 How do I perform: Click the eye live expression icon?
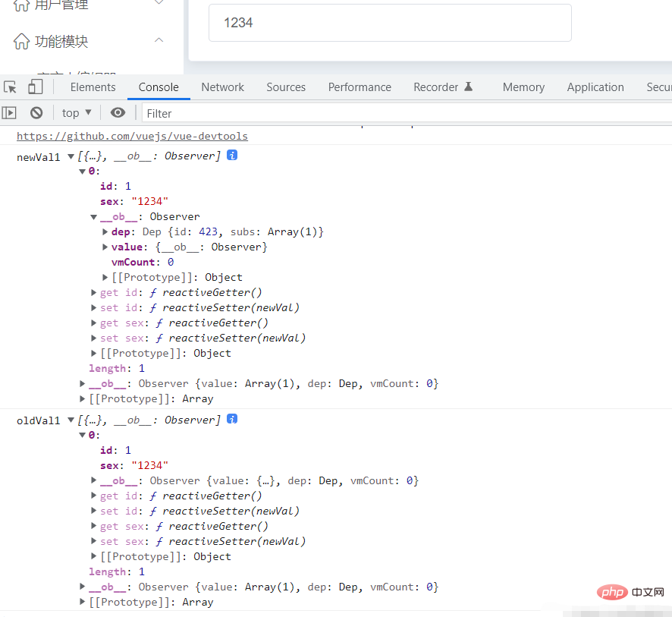(x=118, y=113)
